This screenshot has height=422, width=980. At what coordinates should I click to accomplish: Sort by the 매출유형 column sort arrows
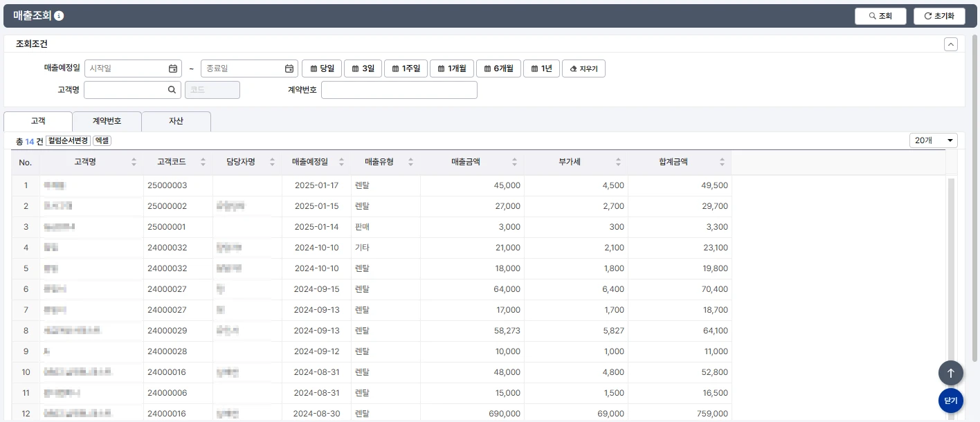[x=410, y=163]
